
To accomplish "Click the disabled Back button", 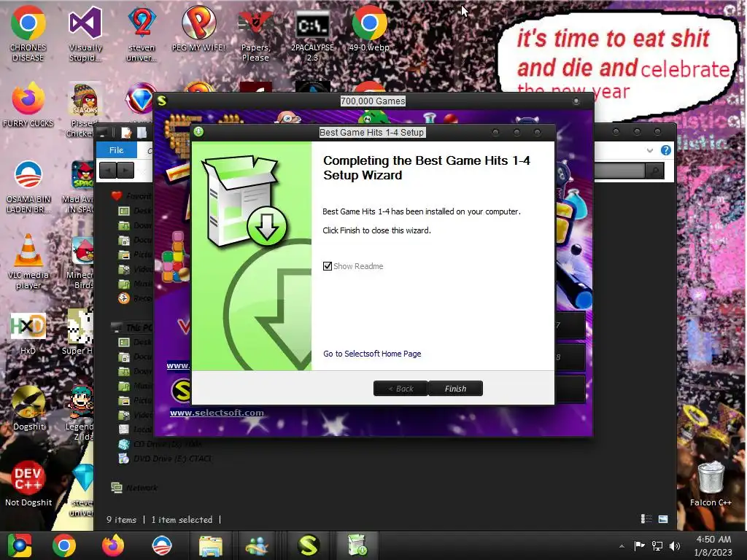I will tap(400, 389).
